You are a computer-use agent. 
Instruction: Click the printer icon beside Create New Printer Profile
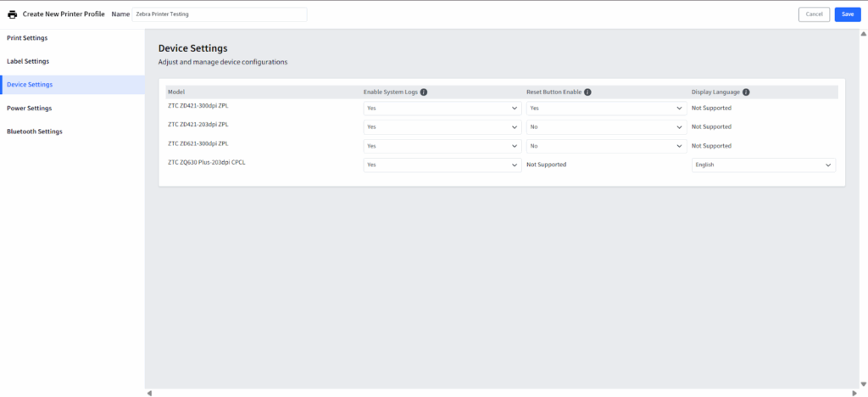13,14
